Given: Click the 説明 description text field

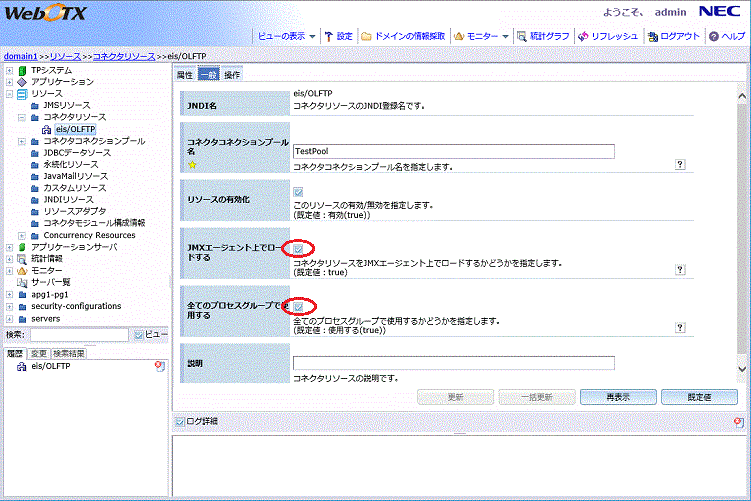Looking at the screenshot, I should tap(453, 363).
